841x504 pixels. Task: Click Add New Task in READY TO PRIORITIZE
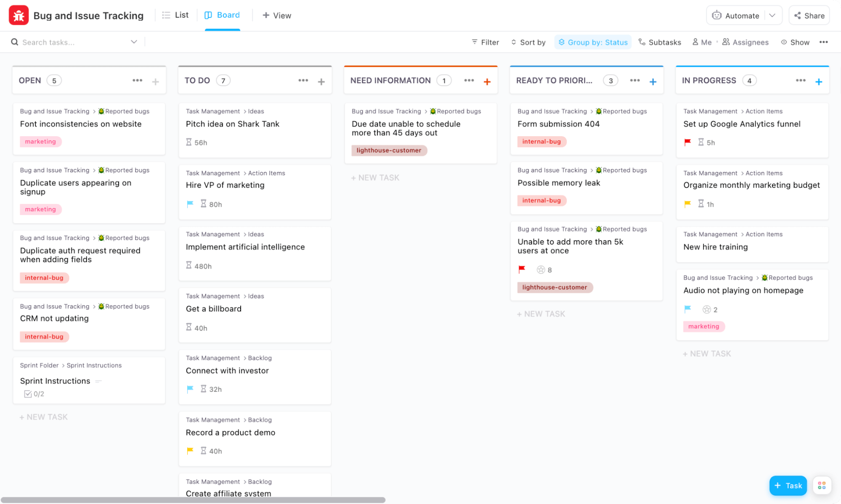[541, 313]
